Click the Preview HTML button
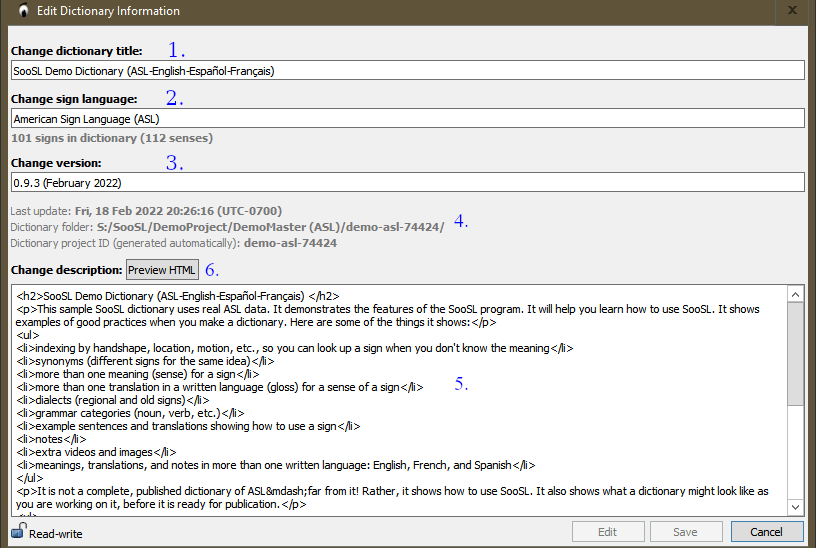 (162, 270)
